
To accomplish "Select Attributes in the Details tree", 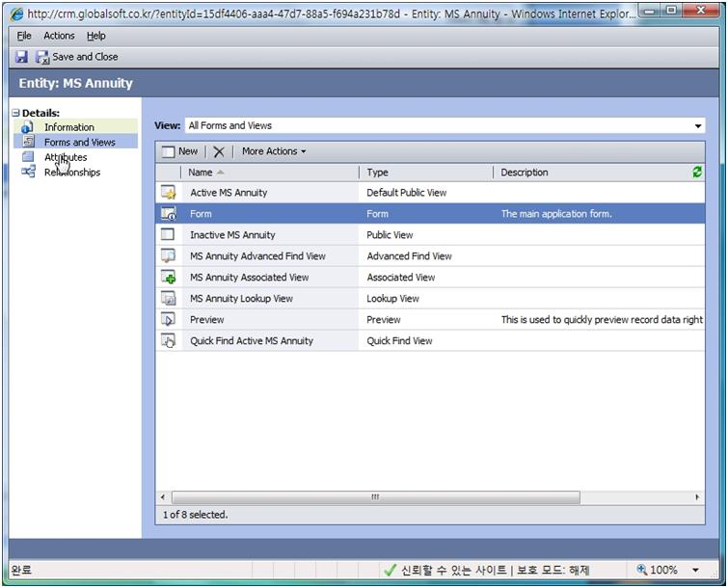I will click(x=66, y=157).
